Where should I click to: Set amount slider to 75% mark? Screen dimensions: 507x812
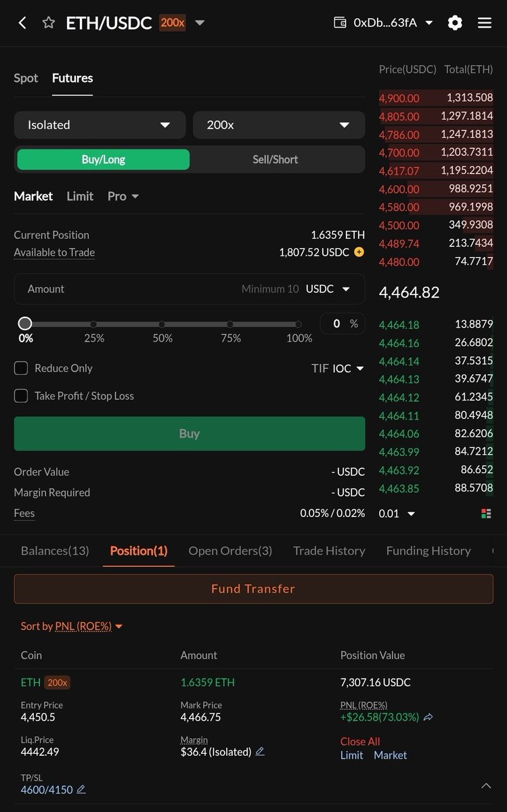[x=230, y=324]
